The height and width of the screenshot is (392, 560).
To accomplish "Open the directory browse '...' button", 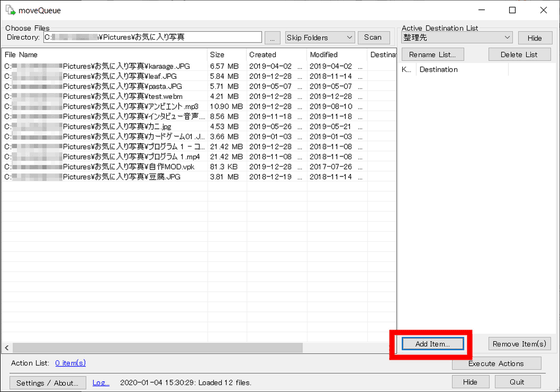I will point(272,38).
